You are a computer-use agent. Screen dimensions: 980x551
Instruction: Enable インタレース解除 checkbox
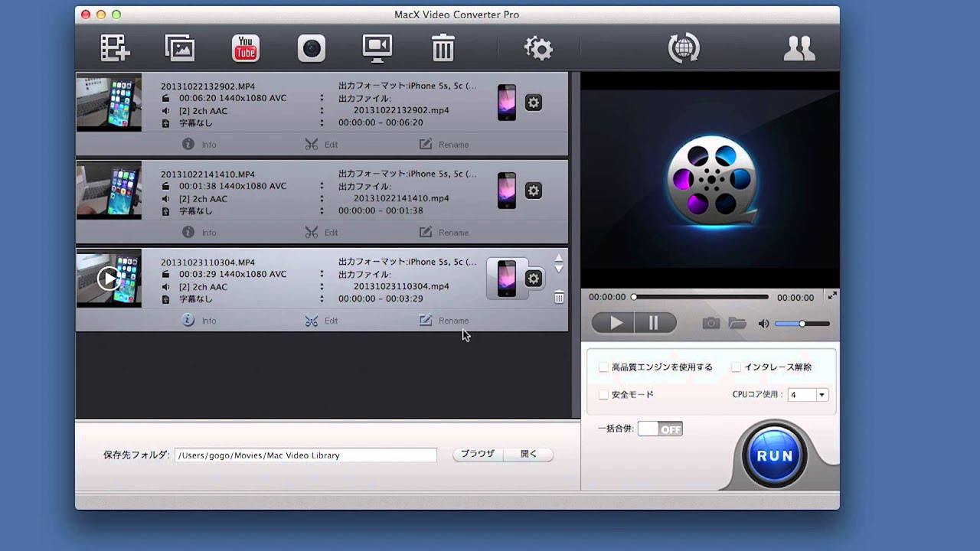pyautogui.click(x=736, y=367)
